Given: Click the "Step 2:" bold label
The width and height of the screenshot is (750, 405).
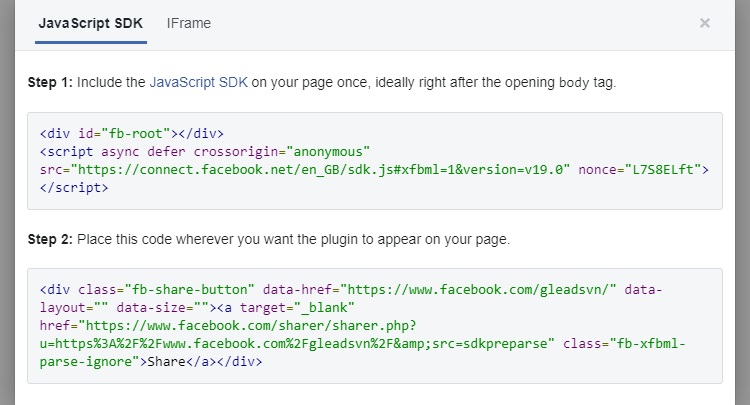Looking at the screenshot, I should pyautogui.click(x=48, y=238).
